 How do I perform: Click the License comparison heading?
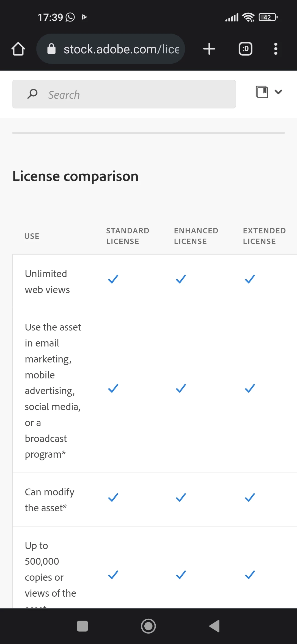75,176
